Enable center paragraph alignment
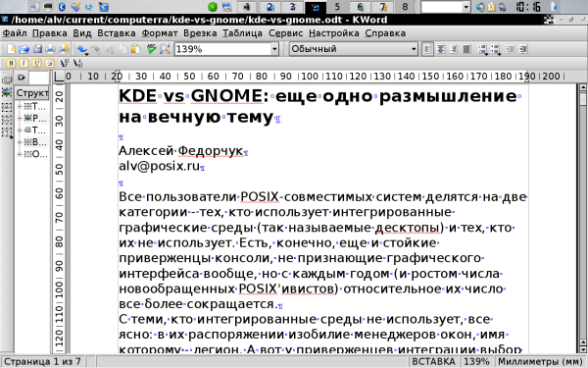588x368 pixels. 440,49
